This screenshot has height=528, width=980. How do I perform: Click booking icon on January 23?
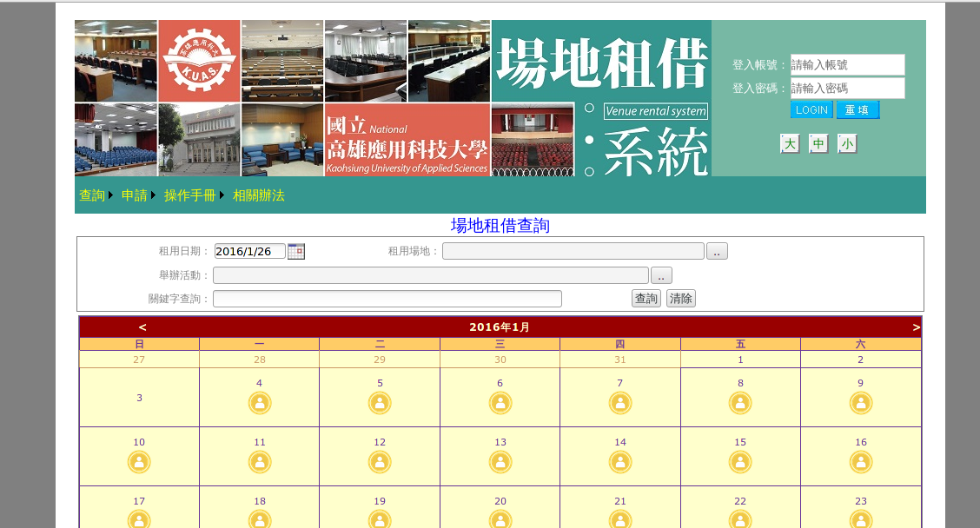(x=861, y=519)
